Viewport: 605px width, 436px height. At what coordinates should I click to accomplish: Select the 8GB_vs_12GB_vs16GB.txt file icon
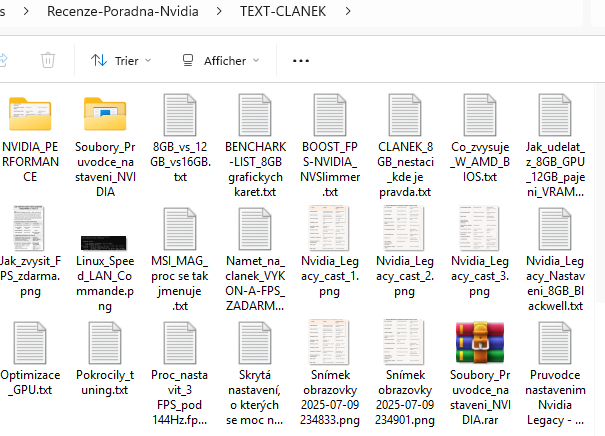[x=180, y=115]
